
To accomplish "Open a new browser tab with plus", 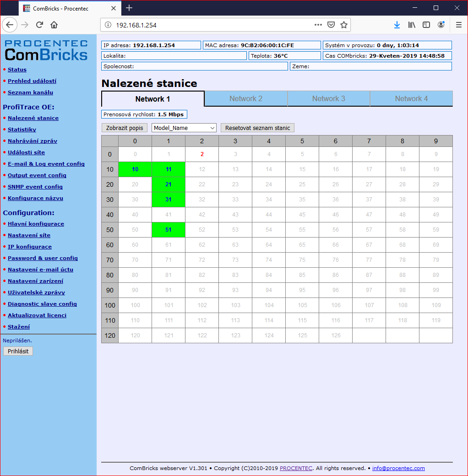I will click(x=129, y=8).
